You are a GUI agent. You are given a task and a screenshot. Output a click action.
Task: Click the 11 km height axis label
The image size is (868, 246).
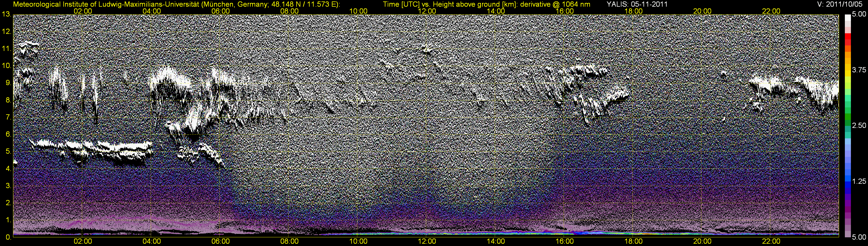6,49
